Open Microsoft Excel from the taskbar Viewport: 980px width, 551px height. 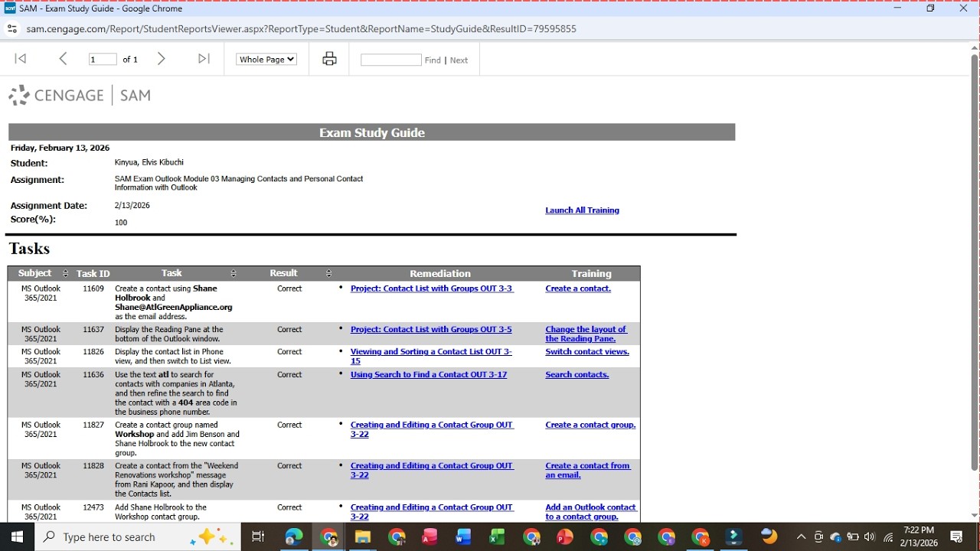[497, 537]
